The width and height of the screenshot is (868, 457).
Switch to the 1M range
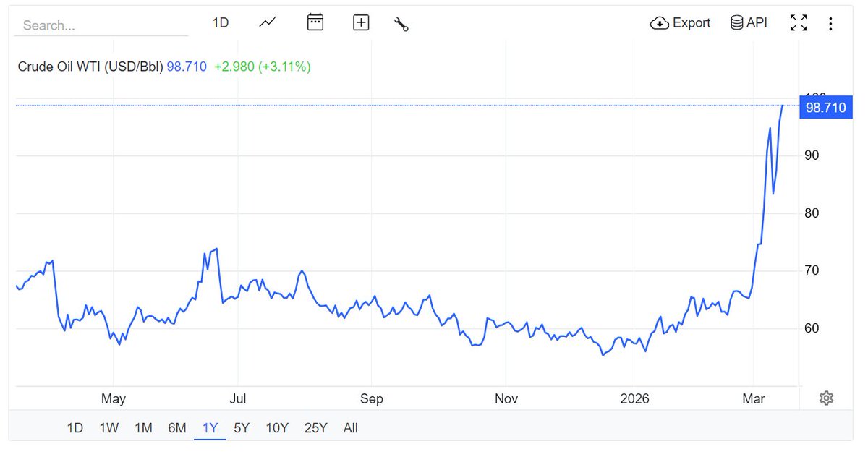point(143,428)
